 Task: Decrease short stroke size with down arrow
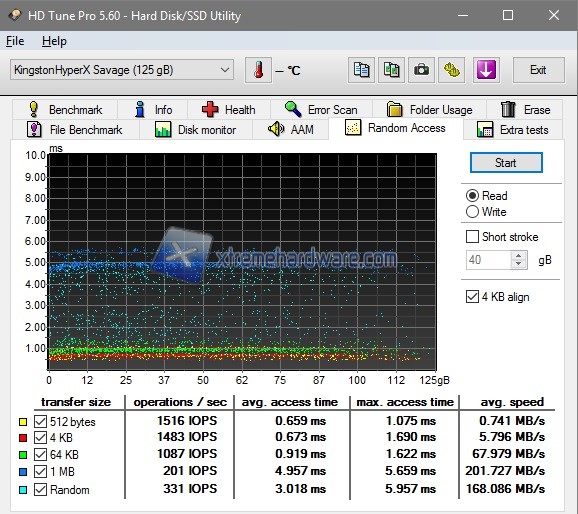pyautogui.click(x=519, y=264)
